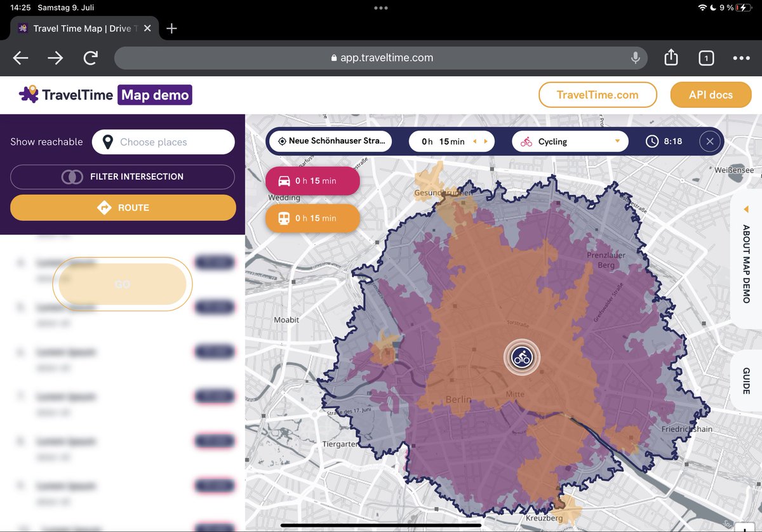Tap the Wi-Fi icon in status bar

pyautogui.click(x=702, y=8)
